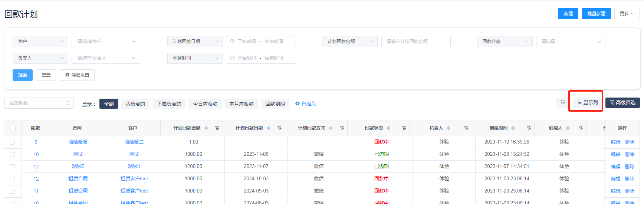644x204 pixels.
Task: Click the search magnifier in 回款期数 field
Action: coord(68,103)
